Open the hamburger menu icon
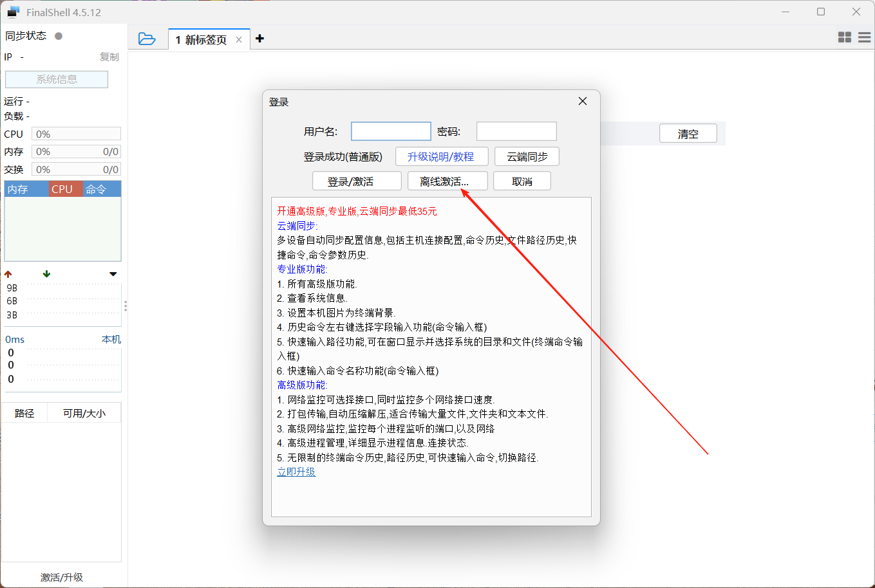This screenshot has width=875, height=588. click(864, 38)
